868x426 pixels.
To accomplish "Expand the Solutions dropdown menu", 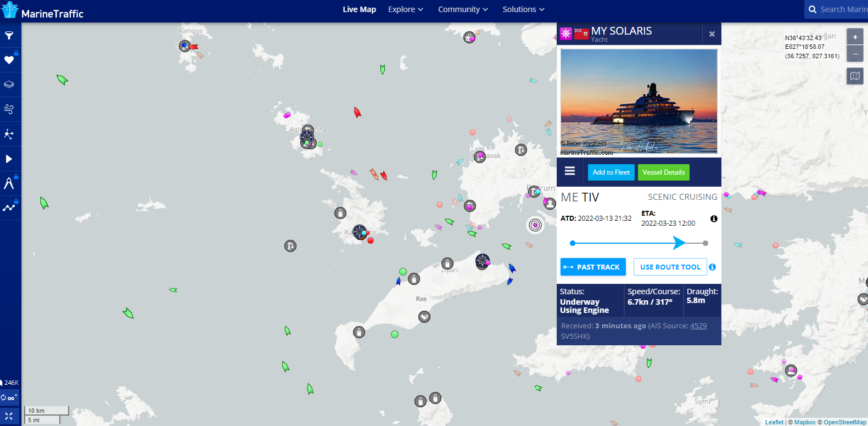I will (523, 9).
